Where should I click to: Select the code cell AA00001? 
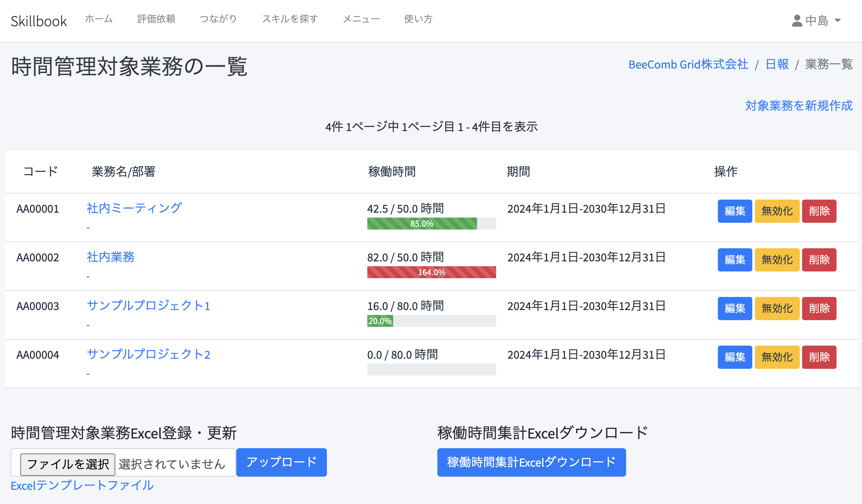[38, 209]
